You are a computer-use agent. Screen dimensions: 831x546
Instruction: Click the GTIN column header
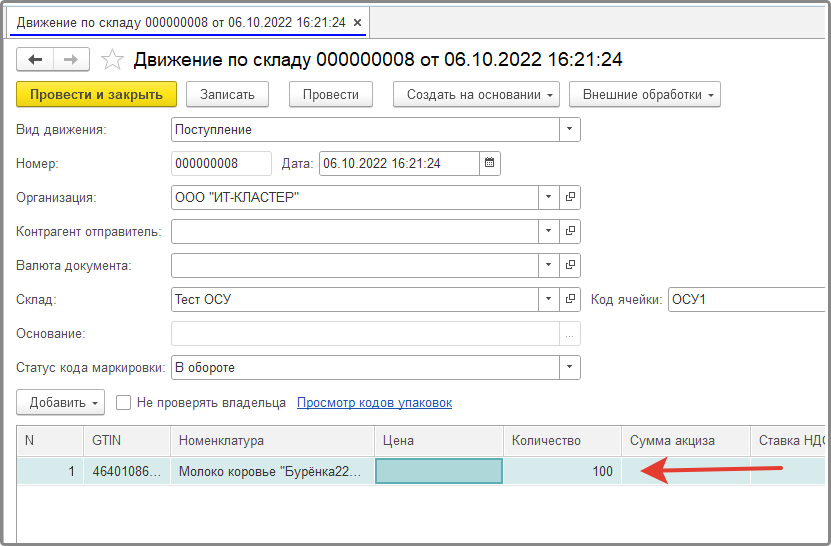127,441
